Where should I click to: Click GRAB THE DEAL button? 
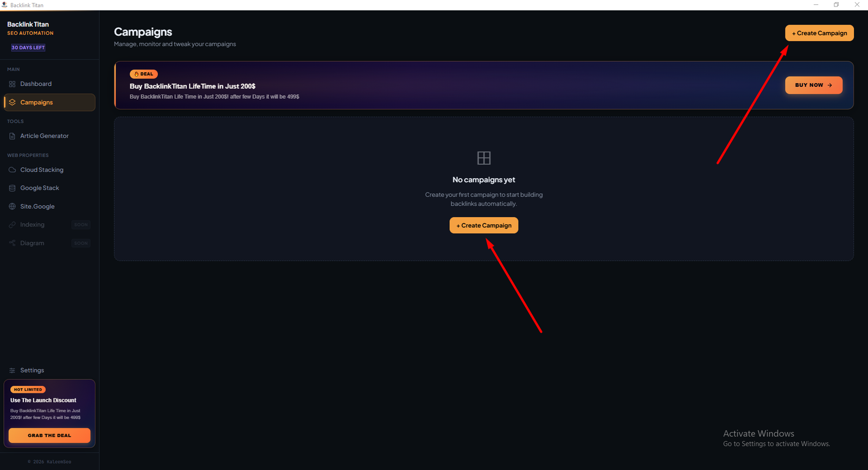point(49,435)
